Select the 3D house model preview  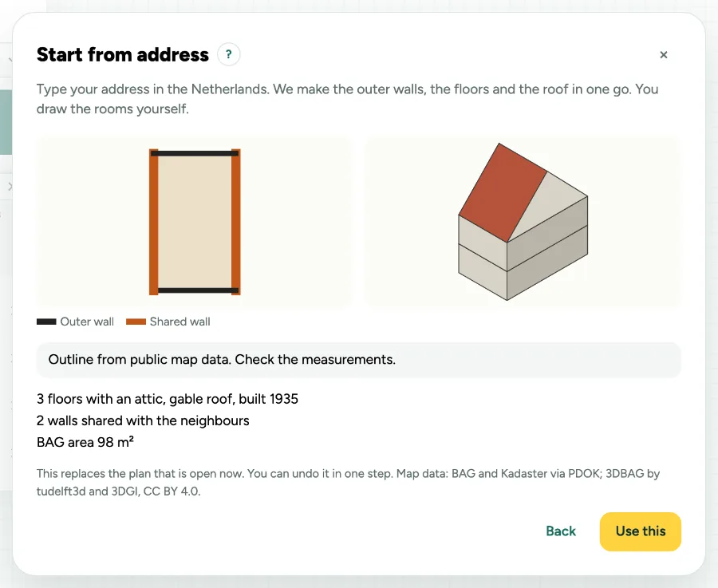523,222
